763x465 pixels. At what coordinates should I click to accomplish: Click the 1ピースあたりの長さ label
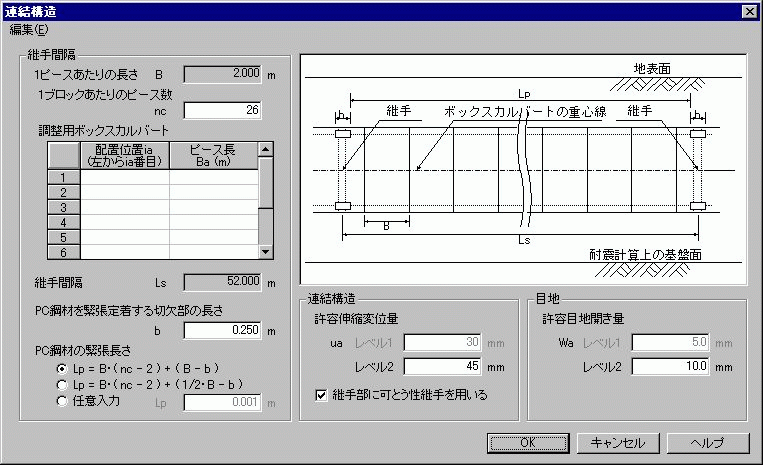(86, 74)
